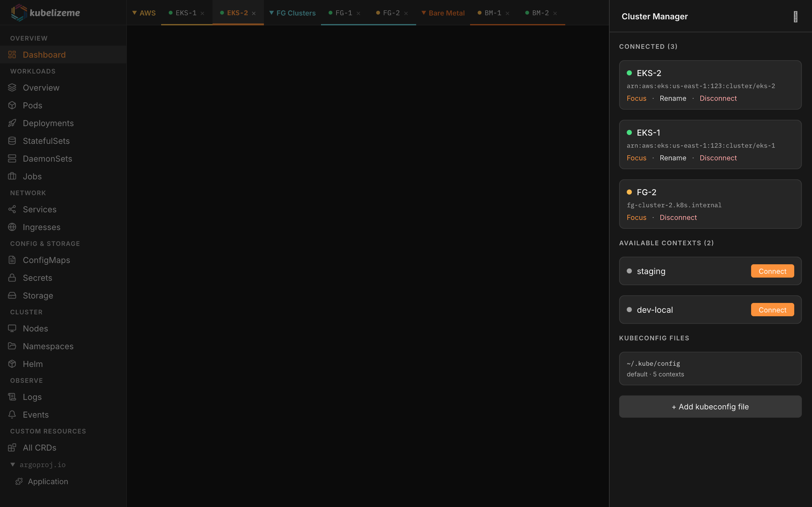Click the kubelizeme logo
The height and width of the screenshot is (507, 812).
click(x=19, y=13)
